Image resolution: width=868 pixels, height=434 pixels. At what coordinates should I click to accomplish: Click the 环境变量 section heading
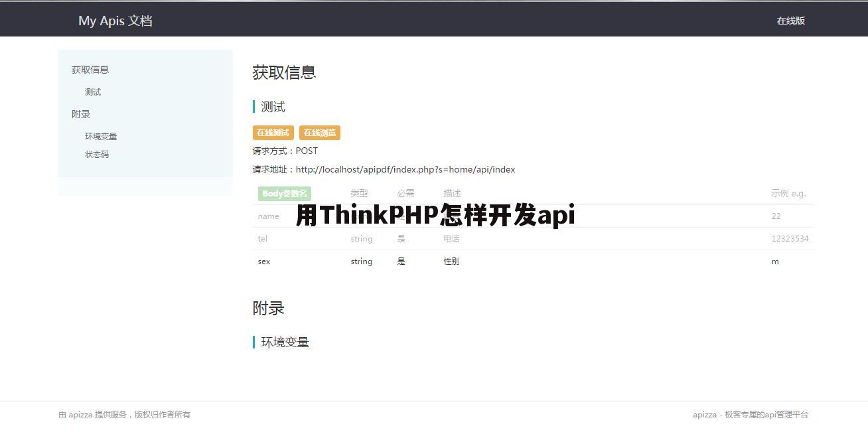(x=285, y=342)
